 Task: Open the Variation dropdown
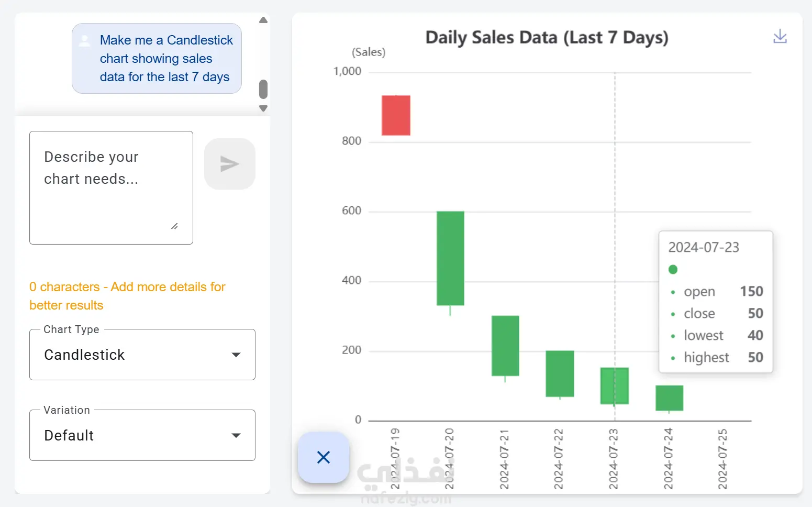142,435
